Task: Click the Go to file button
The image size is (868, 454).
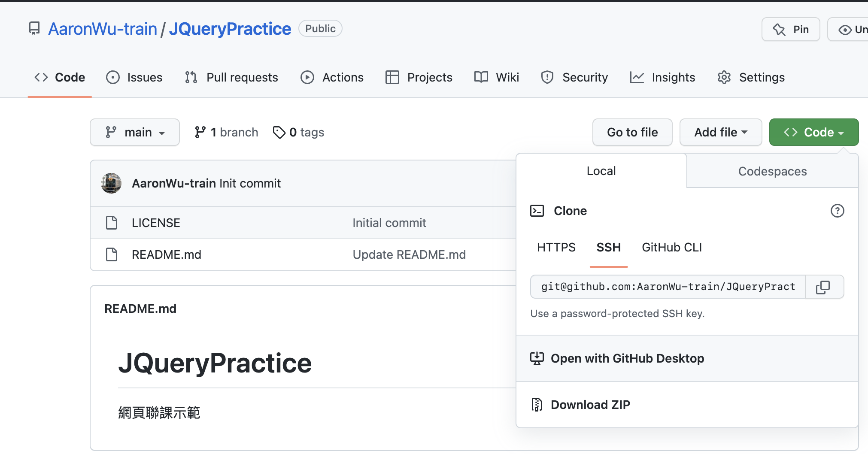Action: coord(632,132)
